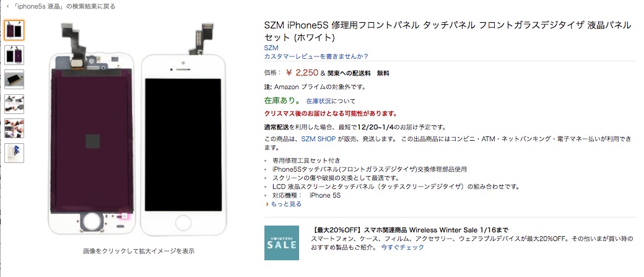Click the Wireless Winter Sale headline
Screen dimensions: 644x277
[411, 230]
